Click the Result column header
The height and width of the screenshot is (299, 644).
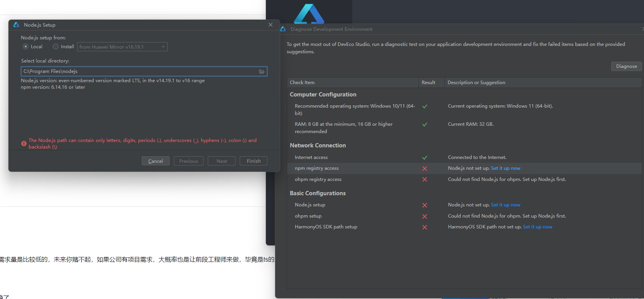(x=428, y=83)
